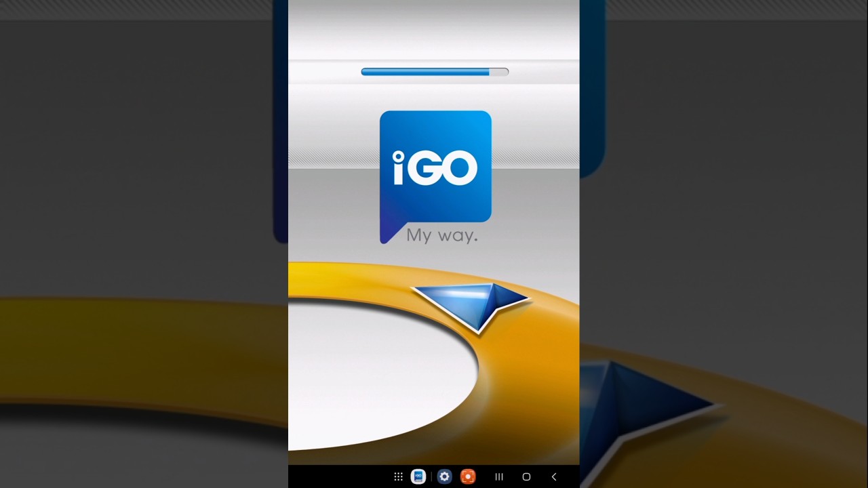Click the blue loading progress bar
Image resolution: width=868 pixels, height=488 pixels.
tap(435, 72)
